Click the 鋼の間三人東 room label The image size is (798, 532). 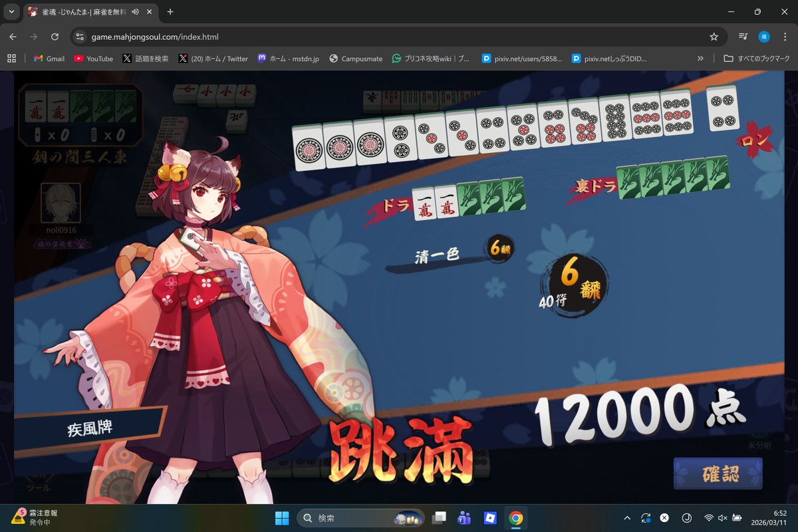click(79, 156)
